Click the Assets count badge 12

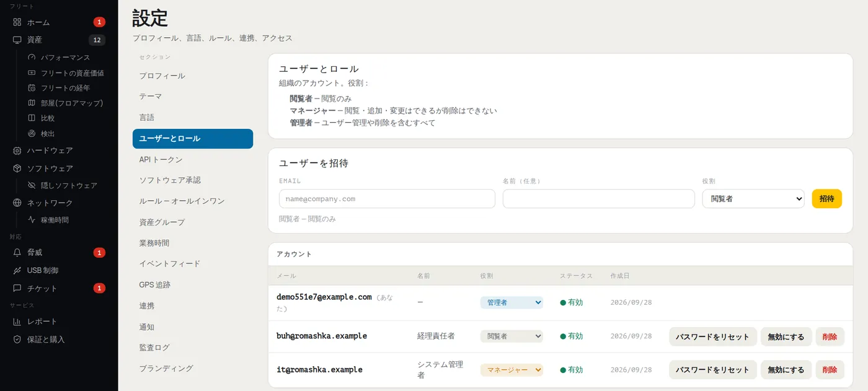pos(97,40)
